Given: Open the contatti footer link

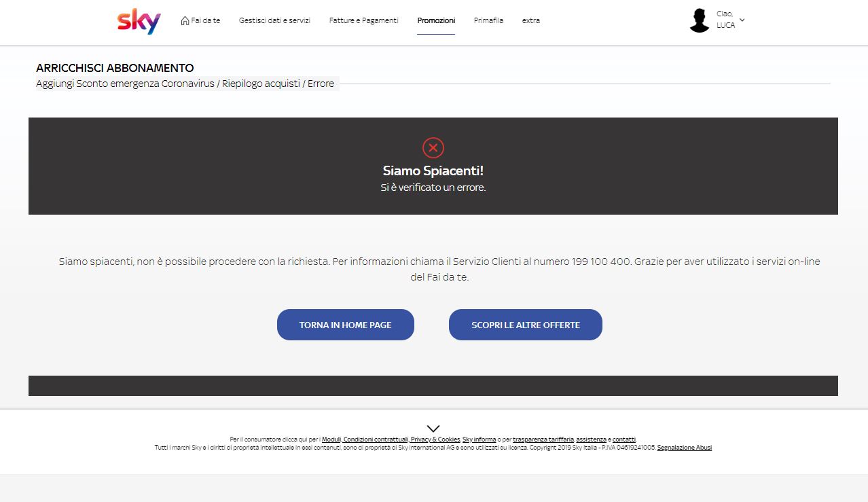Looking at the screenshot, I should click(624, 440).
